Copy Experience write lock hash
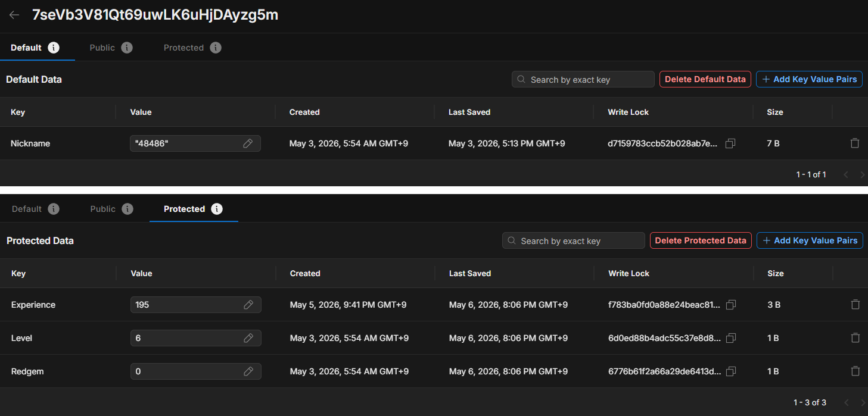 coord(731,305)
